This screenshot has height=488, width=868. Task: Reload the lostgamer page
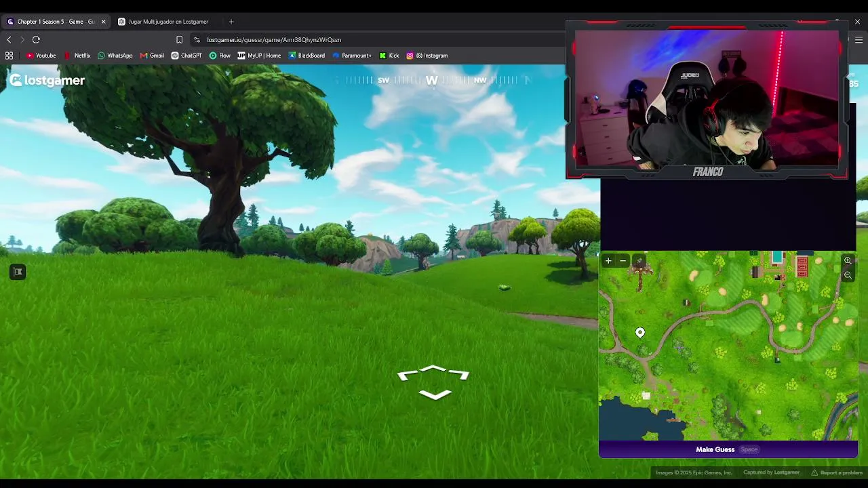pos(37,40)
